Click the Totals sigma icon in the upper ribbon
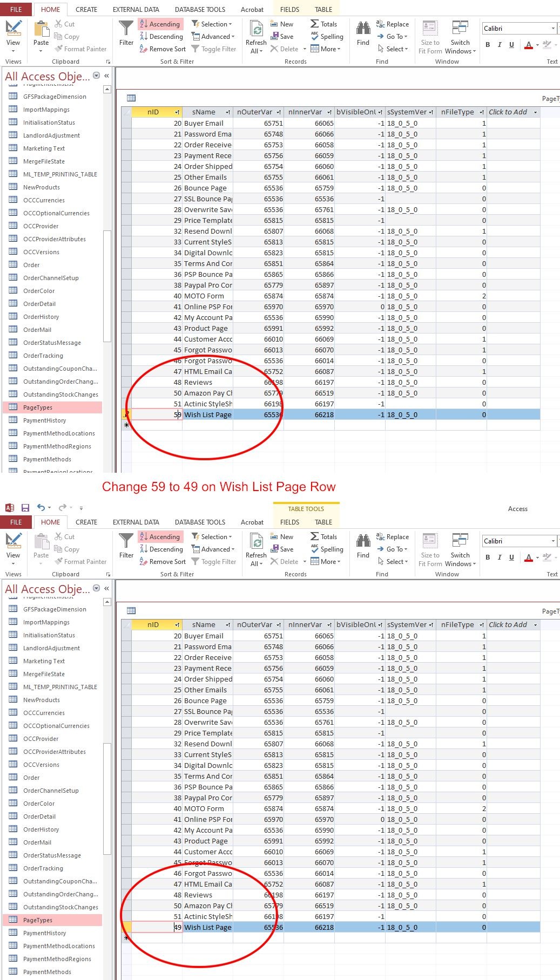Screen dimensions: 560x980 tap(315, 24)
